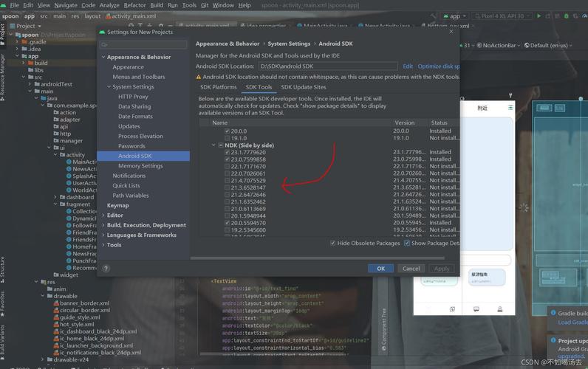Open the Refactor menu
The width and height of the screenshot is (588, 369).
click(134, 5)
